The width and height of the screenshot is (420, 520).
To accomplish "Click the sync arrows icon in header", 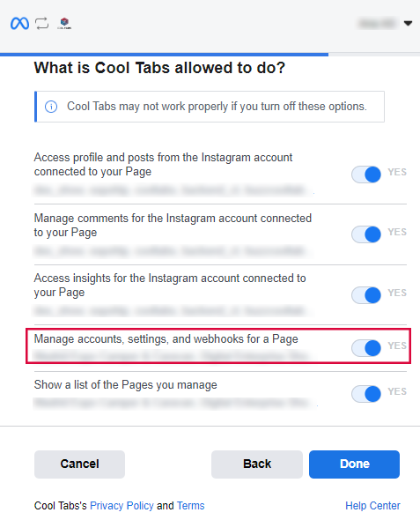I will coord(42,24).
